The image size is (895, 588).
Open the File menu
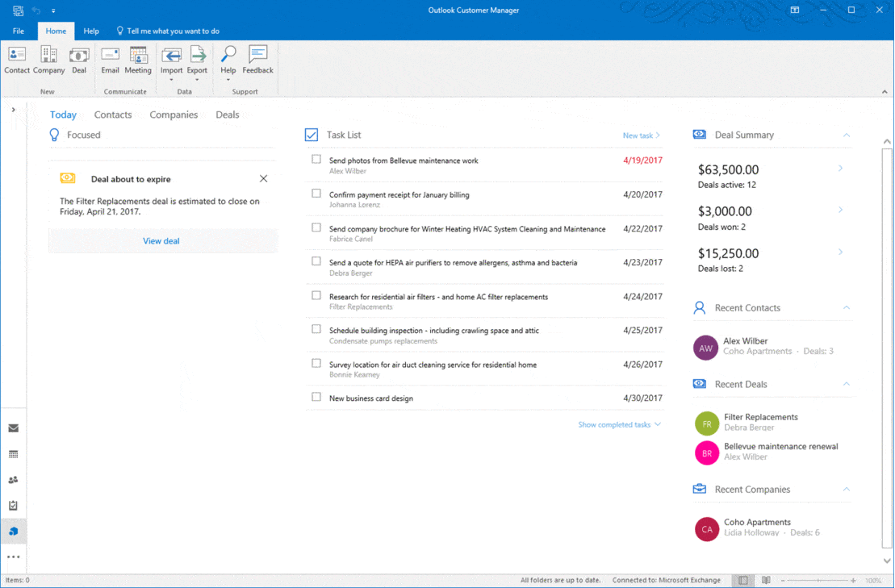tap(19, 31)
